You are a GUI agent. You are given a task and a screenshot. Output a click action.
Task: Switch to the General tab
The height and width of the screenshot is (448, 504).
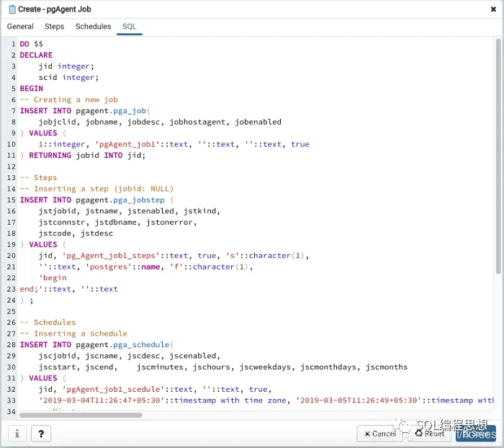tap(20, 27)
